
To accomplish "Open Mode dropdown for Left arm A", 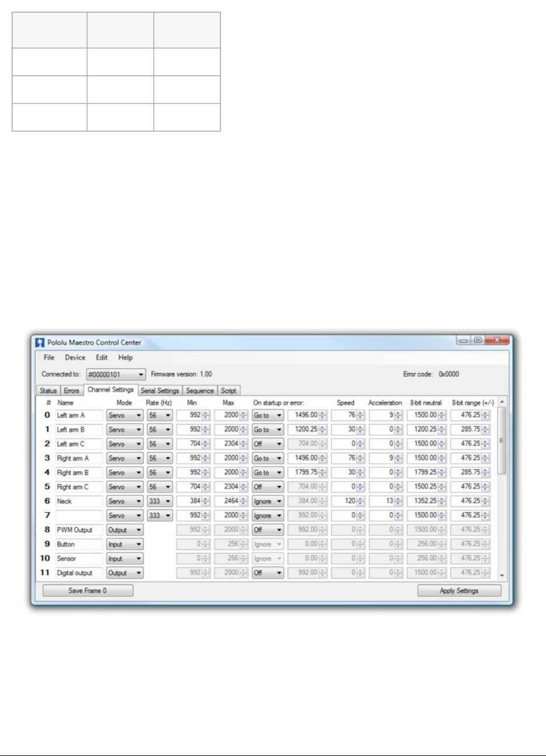I will point(125,415).
